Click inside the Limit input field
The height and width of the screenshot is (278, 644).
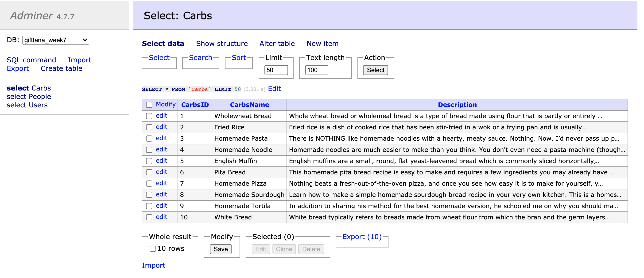276,70
